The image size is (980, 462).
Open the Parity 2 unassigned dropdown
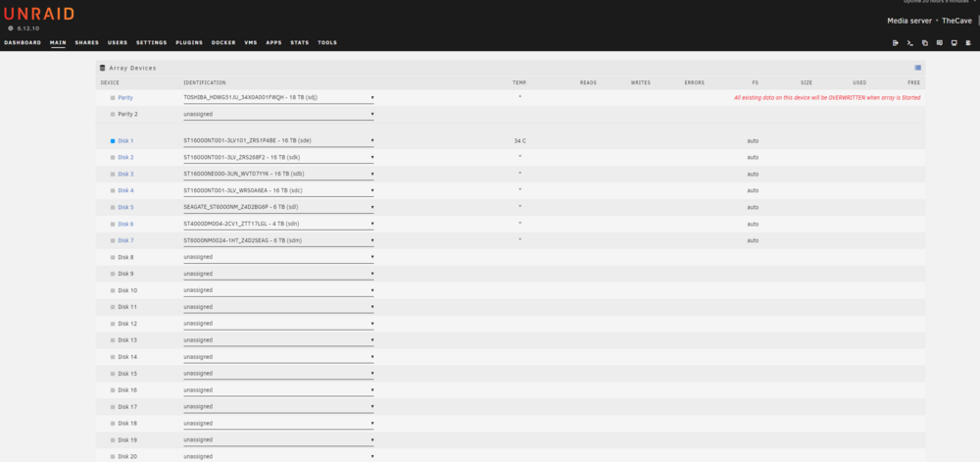[x=278, y=115]
